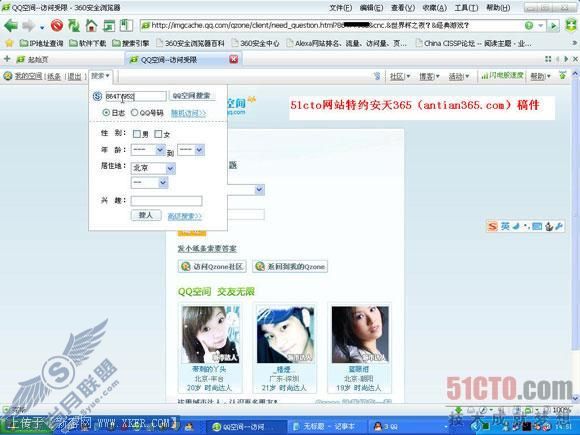Select the 日志 radio button
Image resolution: width=580 pixels, height=435 pixels.
[x=106, y=112]
